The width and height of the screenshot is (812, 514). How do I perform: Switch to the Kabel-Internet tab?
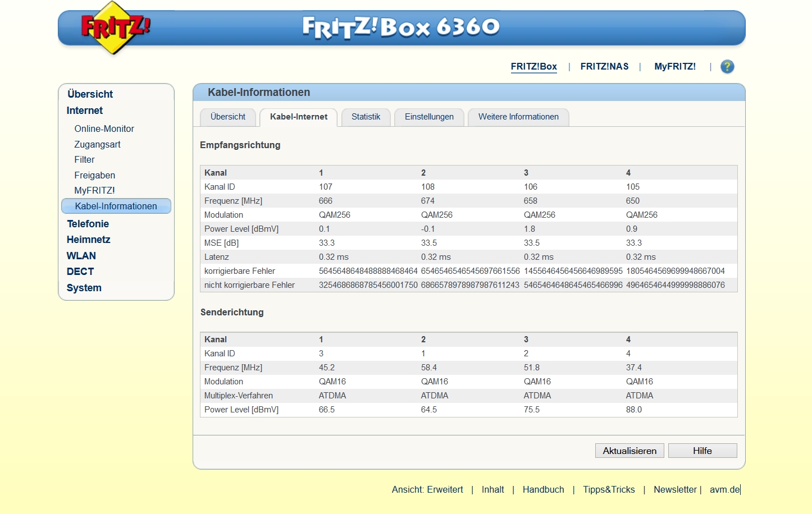point(299,117)
